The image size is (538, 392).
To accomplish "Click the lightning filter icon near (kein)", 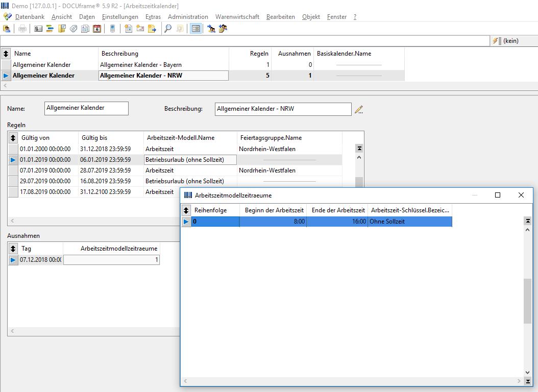I will [497, 41].
